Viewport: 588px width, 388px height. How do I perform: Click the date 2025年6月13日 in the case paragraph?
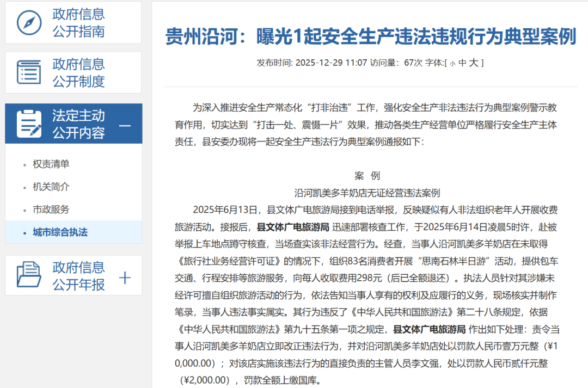(x=225, y=210)
